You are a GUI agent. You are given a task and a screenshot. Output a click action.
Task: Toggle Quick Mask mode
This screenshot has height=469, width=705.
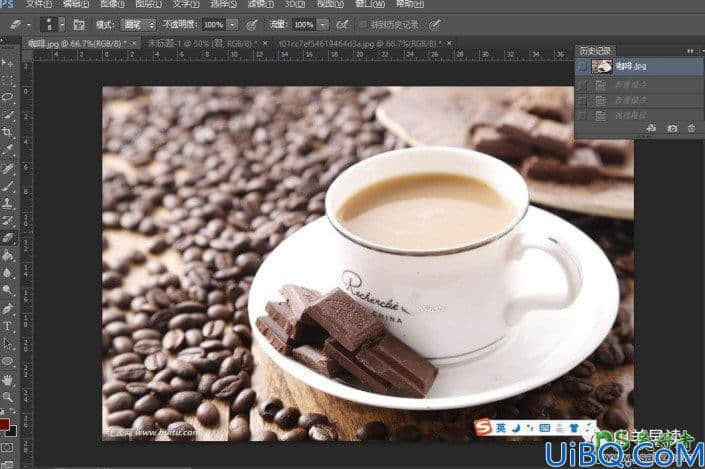(x=7, y=448)
